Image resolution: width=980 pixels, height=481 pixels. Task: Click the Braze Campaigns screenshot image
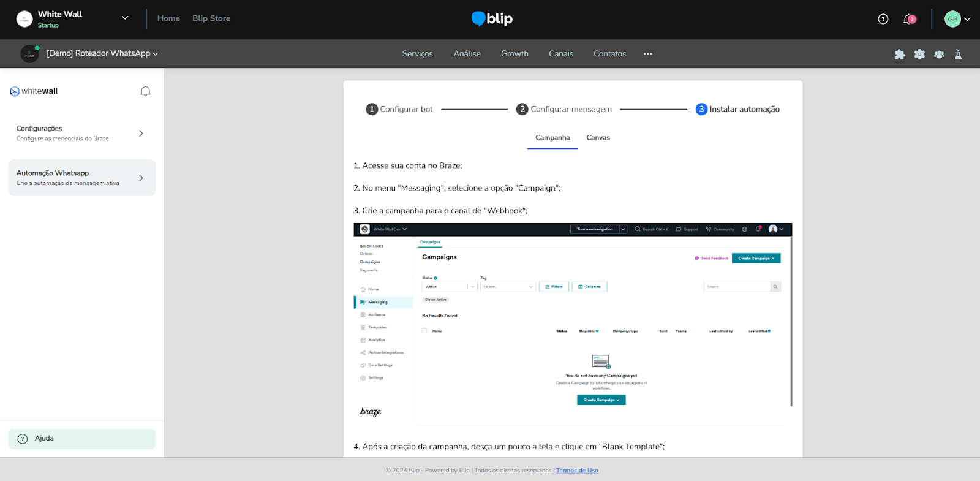click(573, 324)
